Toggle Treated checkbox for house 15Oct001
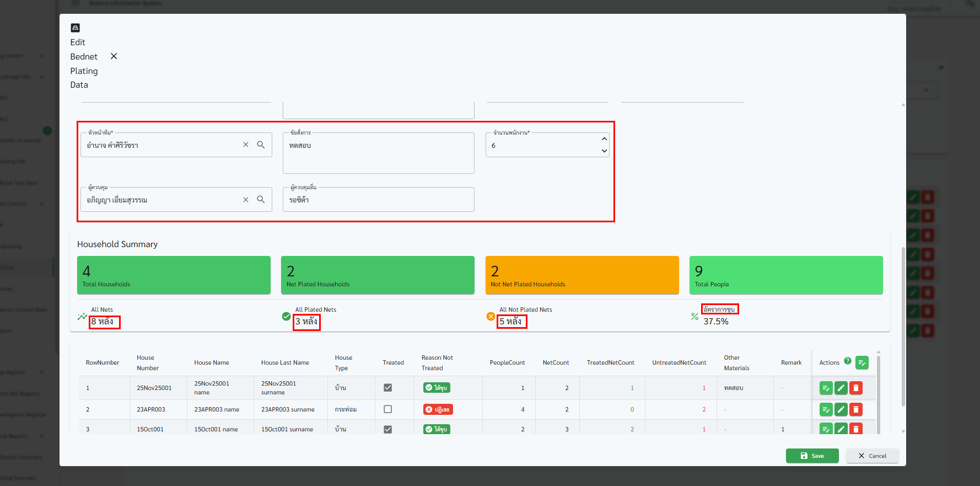The image size is (980, 486). click(x=387, y=429)
